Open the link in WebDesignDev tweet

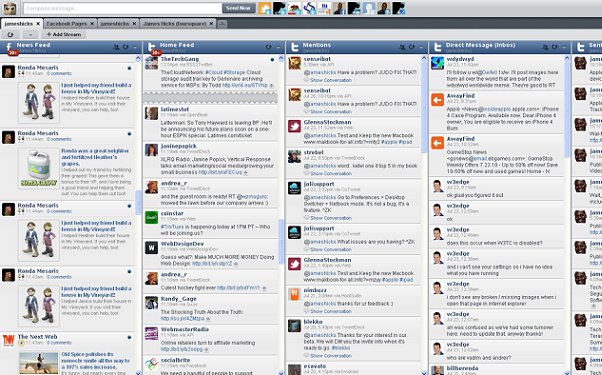(x=212, y=264)
